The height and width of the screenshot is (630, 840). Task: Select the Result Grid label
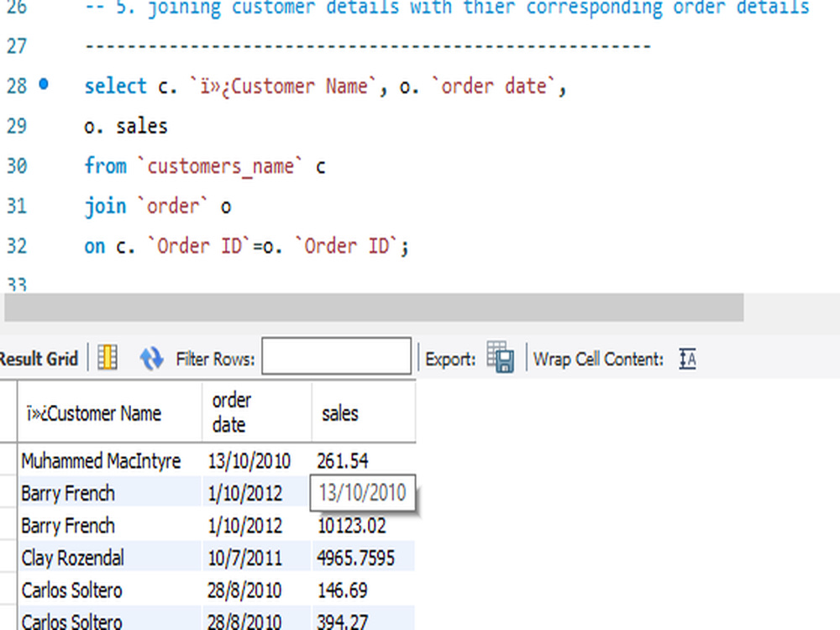tap(39, 359)
